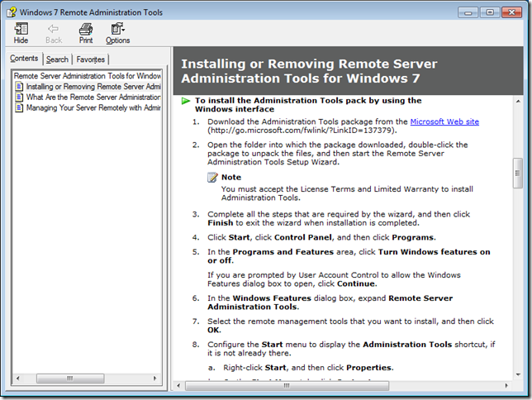
Task: Select Remote Server Administration Tools root tree node
Action: (87, 75)
